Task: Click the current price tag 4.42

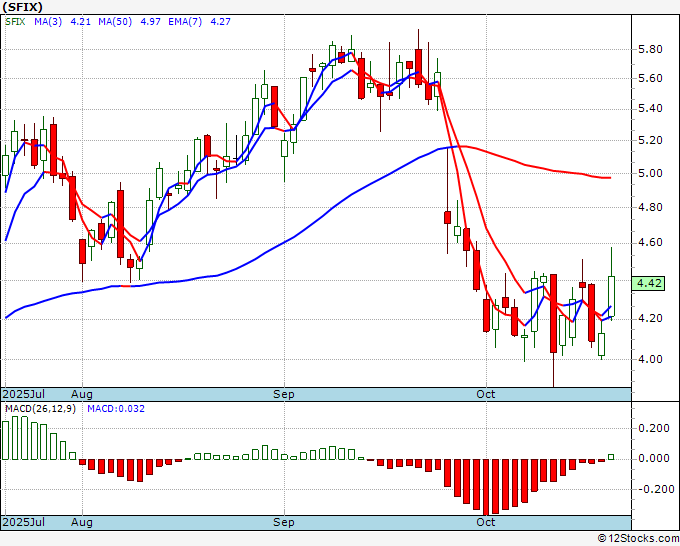Action: 648,283
